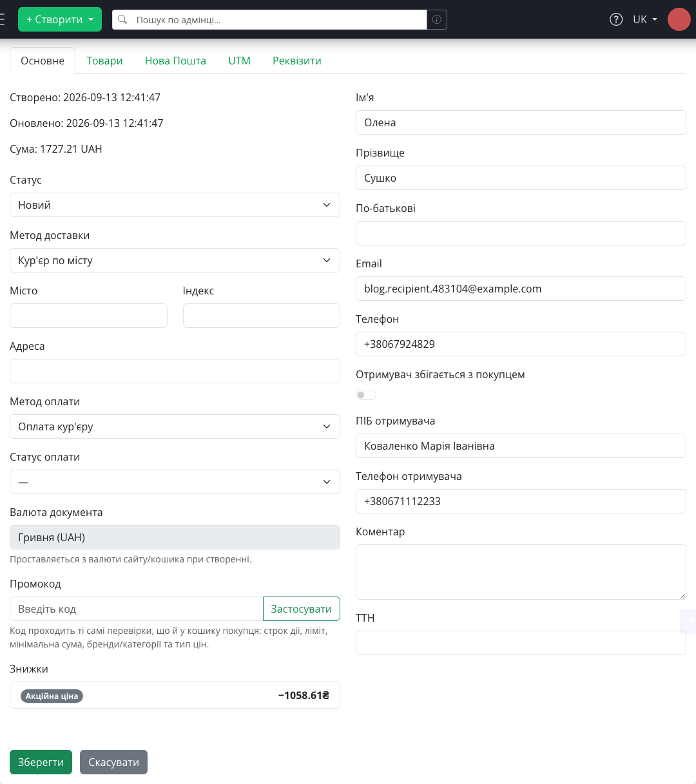Open the Створити dropdown button

(60, 19)
